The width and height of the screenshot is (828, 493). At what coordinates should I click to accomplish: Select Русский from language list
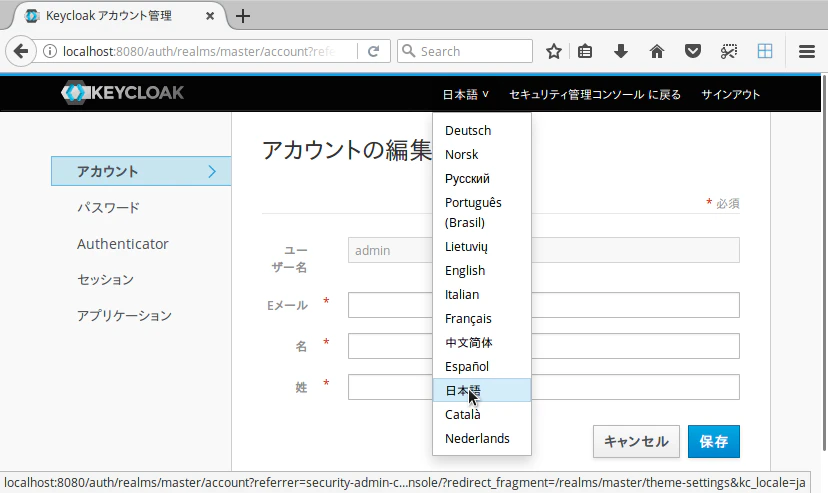point(482,179)
